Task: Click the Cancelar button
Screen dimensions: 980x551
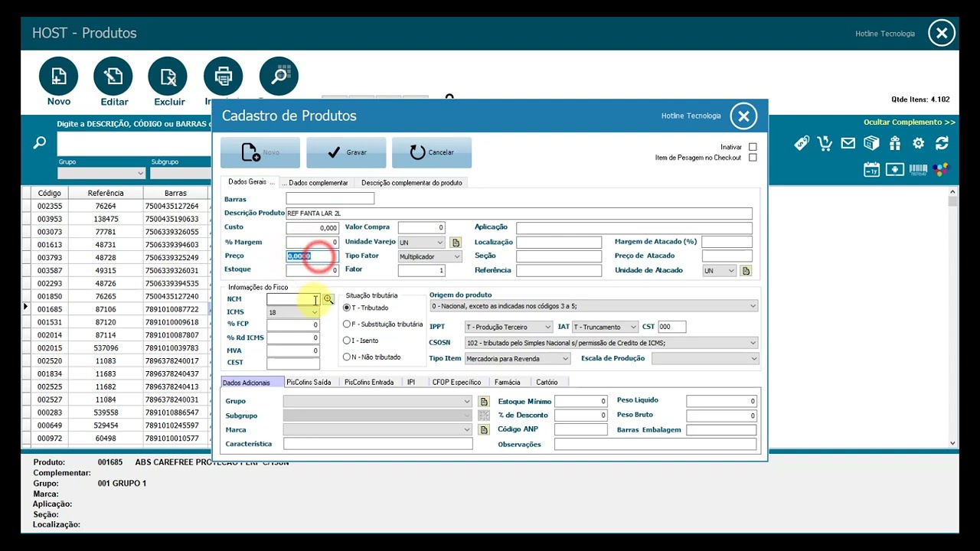Action: [x=432, y=152]
